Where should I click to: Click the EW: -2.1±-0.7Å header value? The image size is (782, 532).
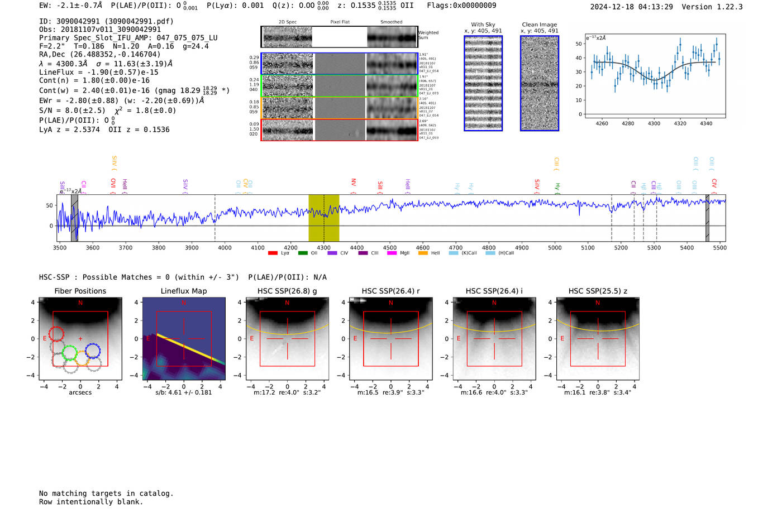pos(70,6)
